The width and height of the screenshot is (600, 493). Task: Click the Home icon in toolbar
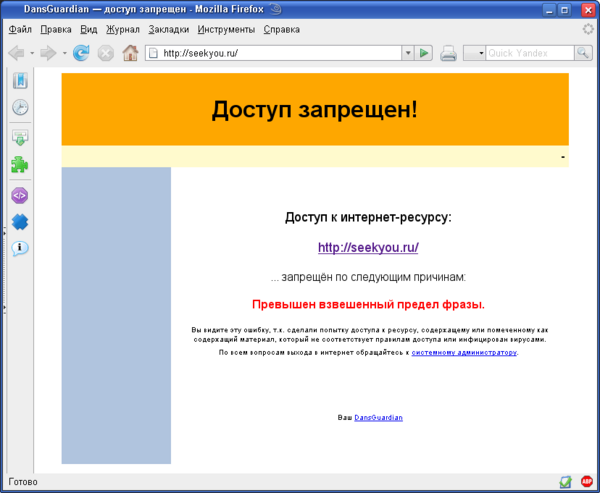pos(130,53)
